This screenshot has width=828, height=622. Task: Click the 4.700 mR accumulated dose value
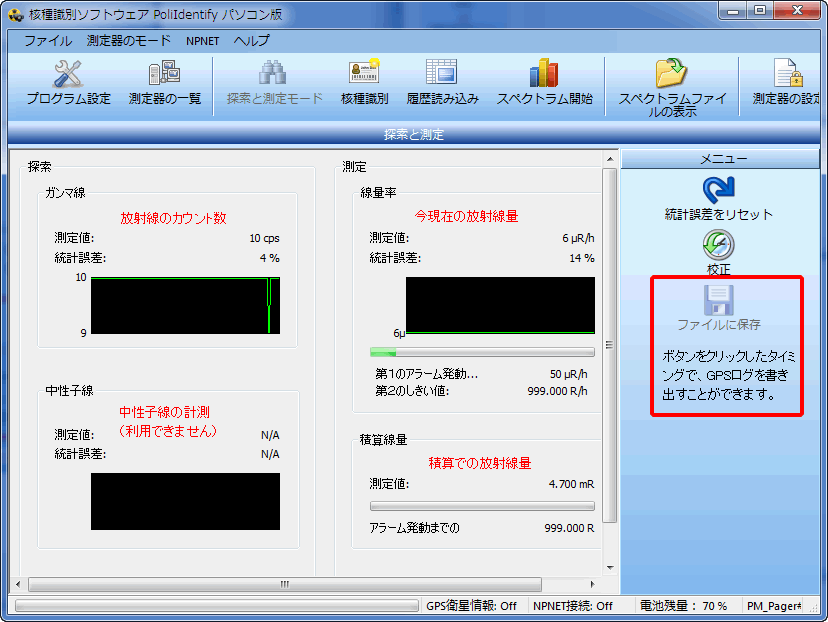[x=571, y=484]
